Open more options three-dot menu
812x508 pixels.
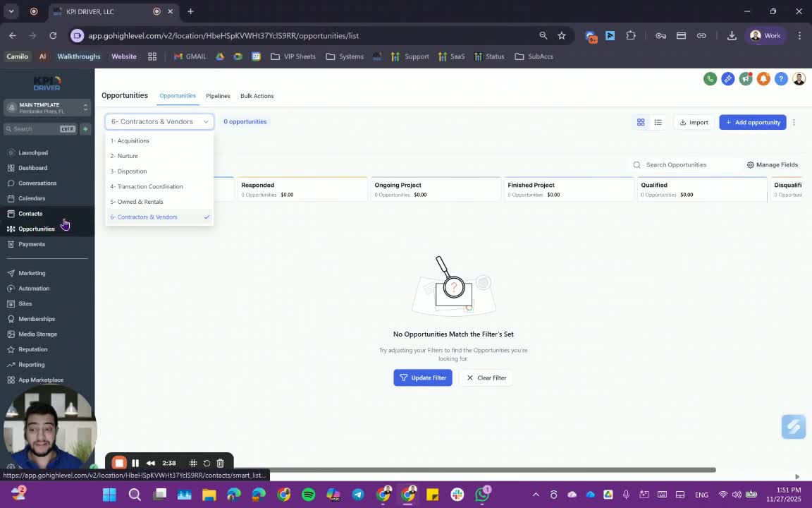[x=794, y=123]
